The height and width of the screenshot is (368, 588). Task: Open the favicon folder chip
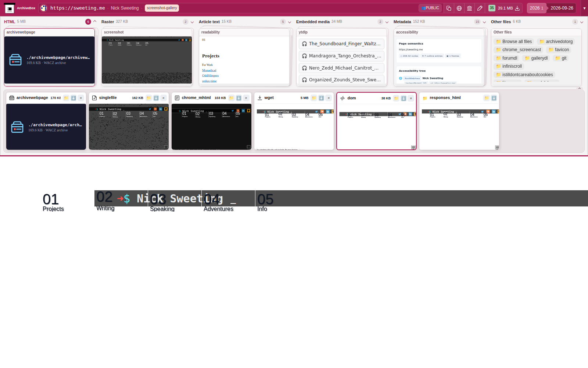click(x=559, y=50)
